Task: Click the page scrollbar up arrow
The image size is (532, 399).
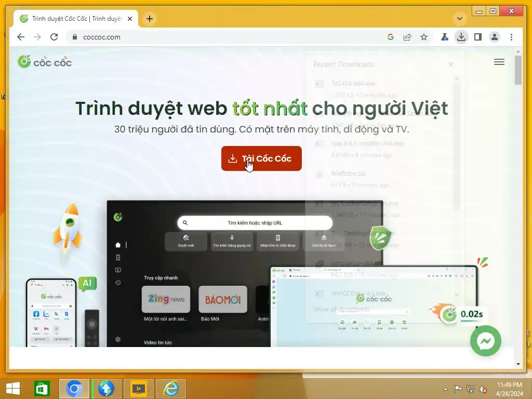Action: pos(518,51)
